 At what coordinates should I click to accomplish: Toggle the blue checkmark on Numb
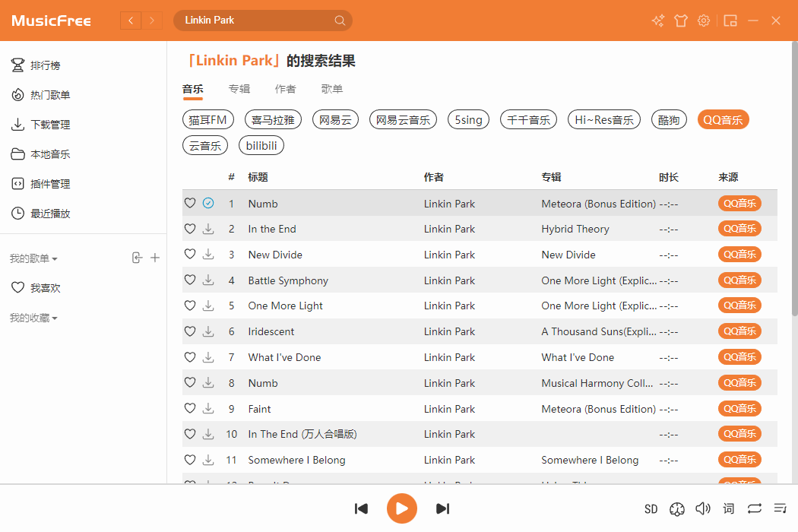pyautogui.click(x=207, y=203)
